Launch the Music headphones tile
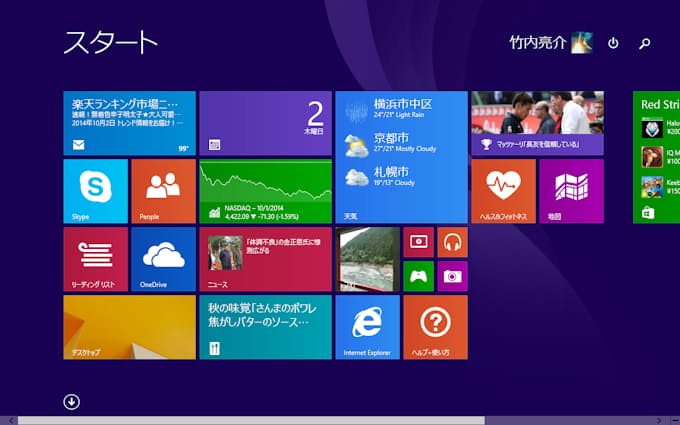680x425 pixels. (452, 242)
